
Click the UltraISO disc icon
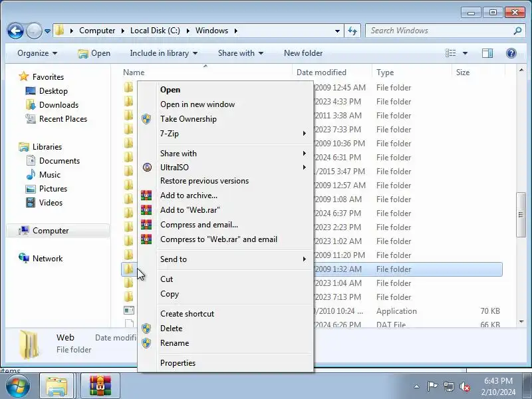[x=147, y=168]
